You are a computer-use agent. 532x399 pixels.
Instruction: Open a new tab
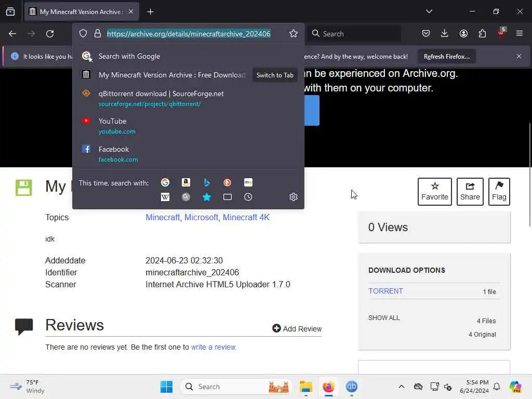click(150, 12)
